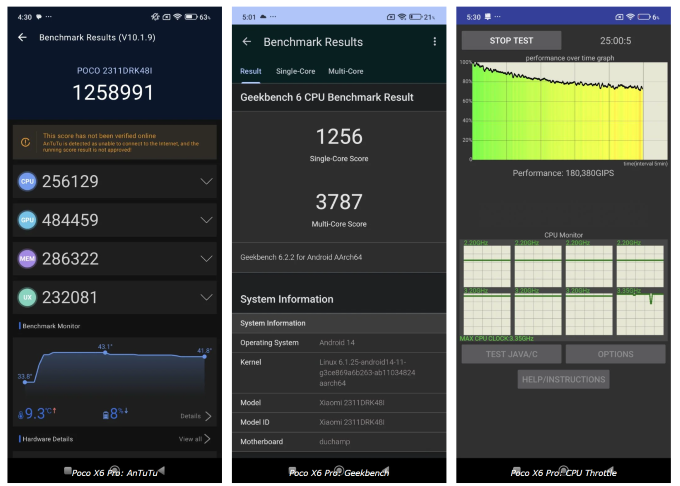The height and width of the screenshot is (486, 680).
Task: Expand the MEM score 286322 row
Action: (206, 259)
